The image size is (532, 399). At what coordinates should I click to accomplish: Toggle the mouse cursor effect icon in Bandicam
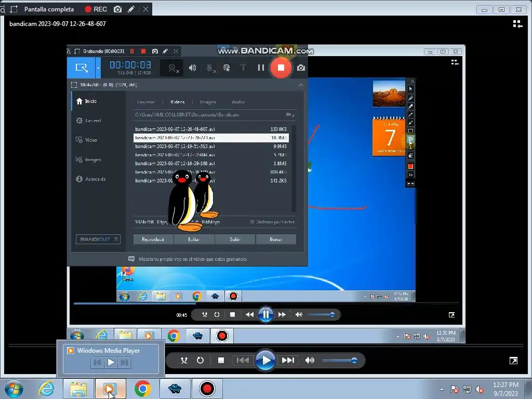[x=227, y=68]
